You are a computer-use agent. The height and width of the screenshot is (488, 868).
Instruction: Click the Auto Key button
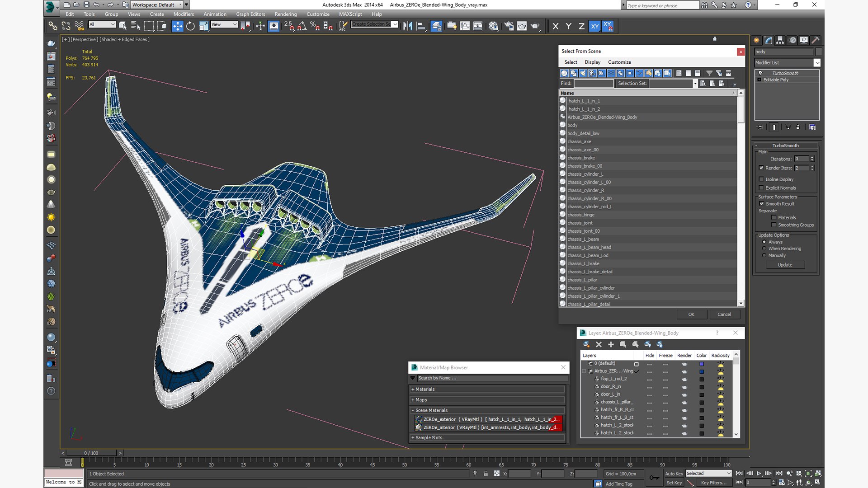coord(674,474)
